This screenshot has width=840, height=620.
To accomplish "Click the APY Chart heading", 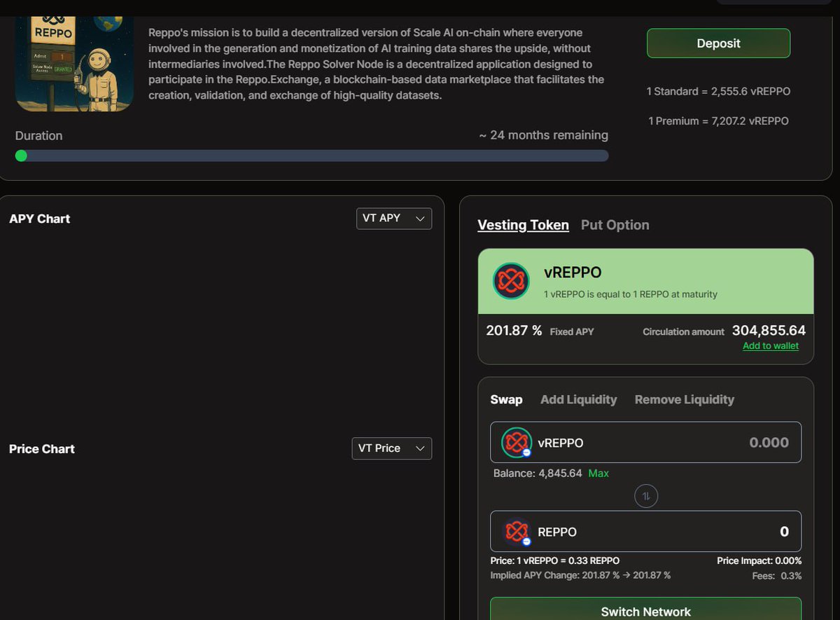I will [x=40, y=219].
